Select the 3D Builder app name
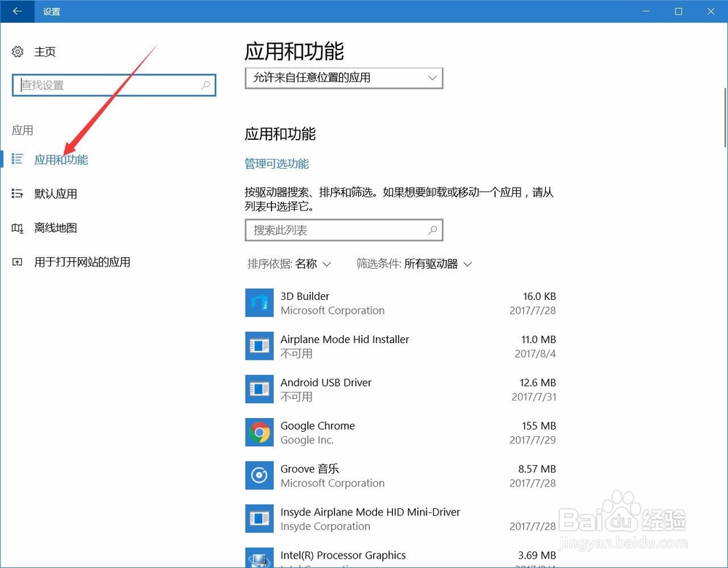 point(304,296)
